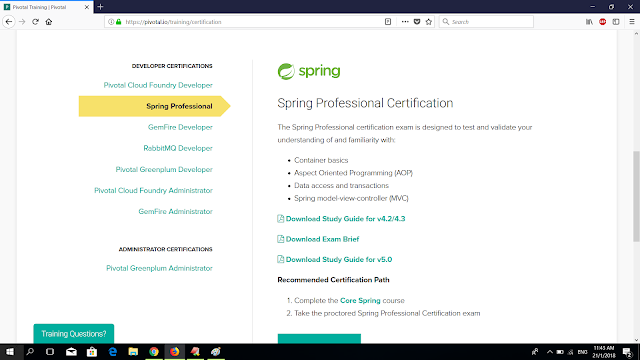Select the Pivotal Training tab
The image size is (640, 360).
(x=47, y=7)
